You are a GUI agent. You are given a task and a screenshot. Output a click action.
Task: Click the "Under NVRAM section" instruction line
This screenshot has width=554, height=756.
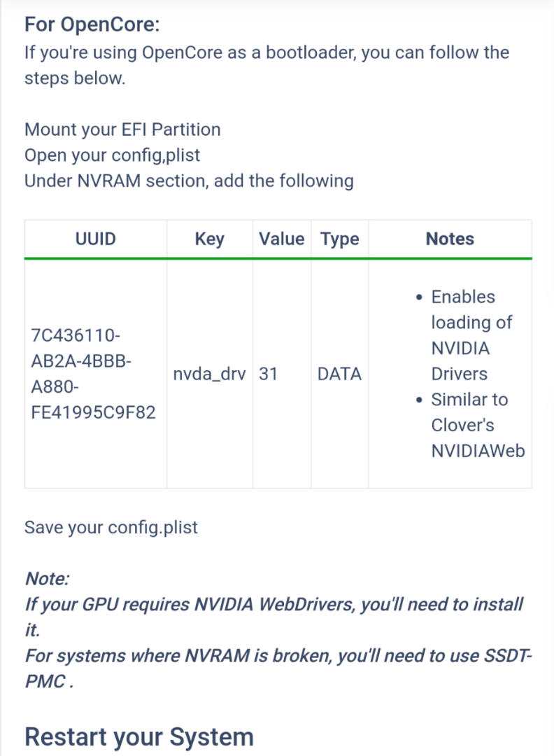(x=189, y=181)
